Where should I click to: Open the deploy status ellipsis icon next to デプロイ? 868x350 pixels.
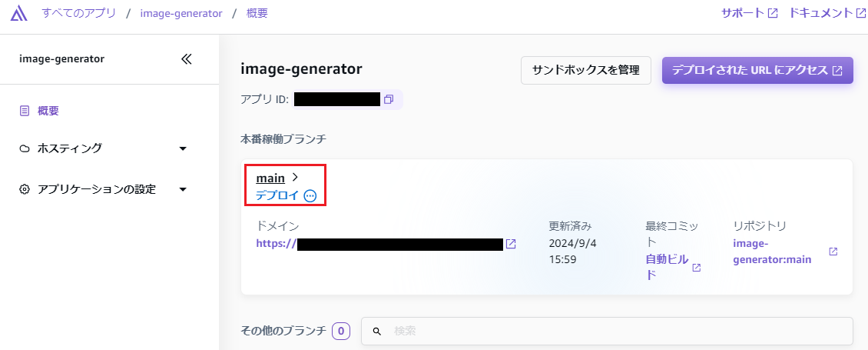(310, 195)
